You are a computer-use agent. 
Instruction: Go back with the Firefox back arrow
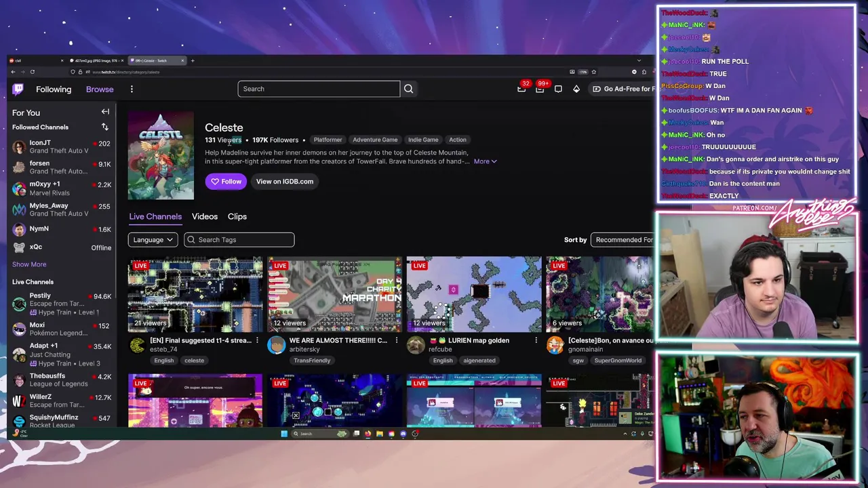click(12, 72)
